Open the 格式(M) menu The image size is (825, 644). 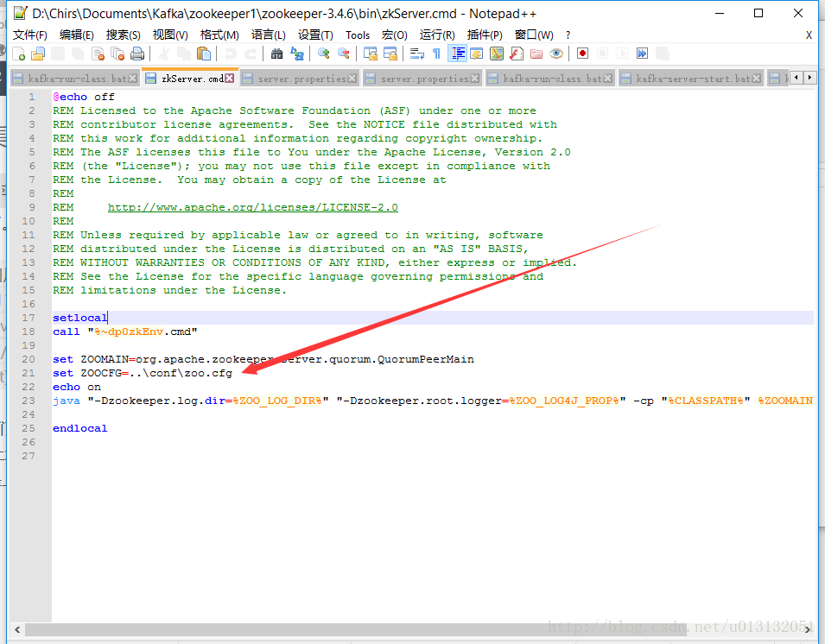point(219,35)
